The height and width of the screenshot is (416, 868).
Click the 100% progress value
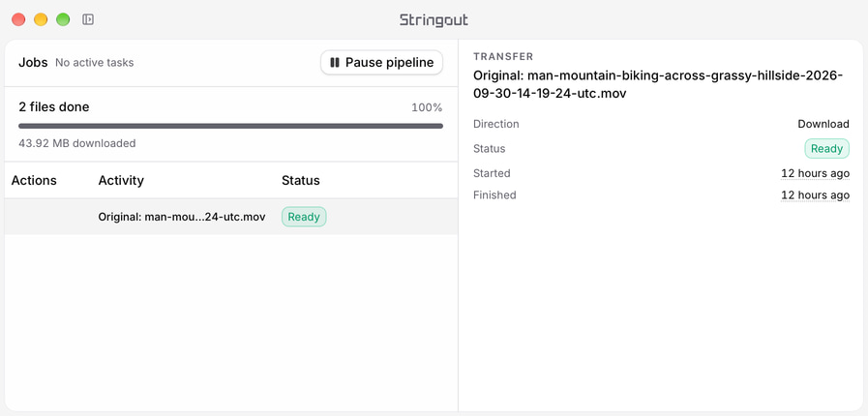(427, 107)
